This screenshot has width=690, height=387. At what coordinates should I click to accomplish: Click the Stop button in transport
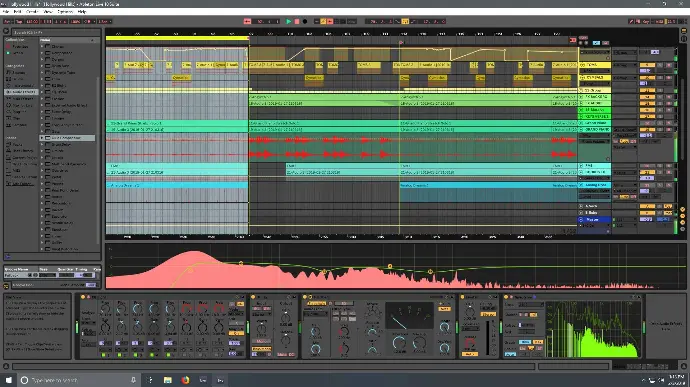pos(297,21)
